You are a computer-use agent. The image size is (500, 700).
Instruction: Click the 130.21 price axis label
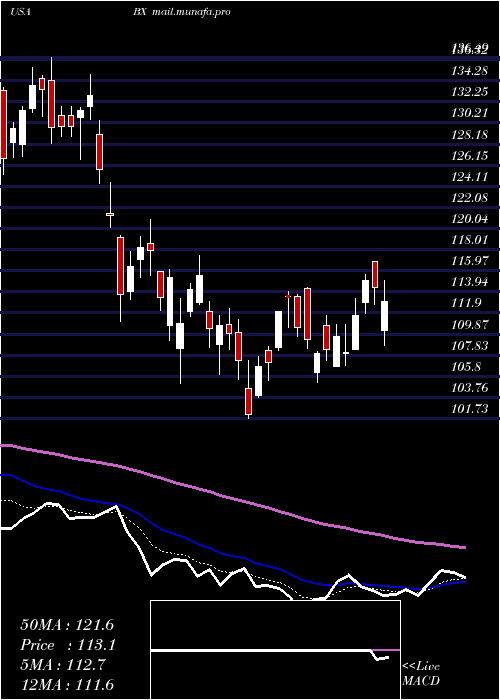point(470,113)
